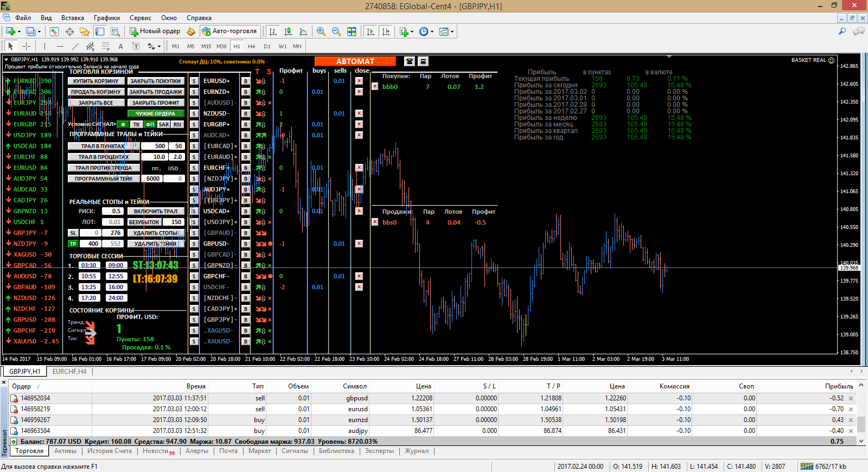868x472 pixels.
Task: Expand the periodicity clock dropdown
Action: coord(432,31)
